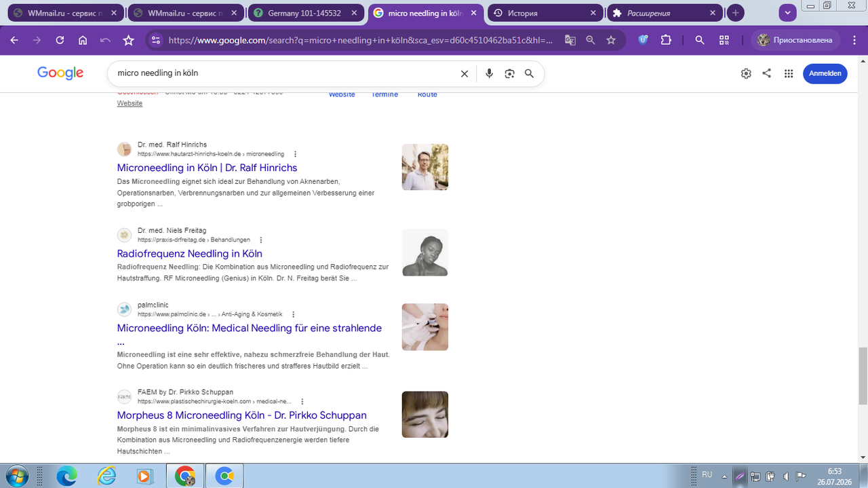This screenshot has width=868, height=488.
Task: Open the QR code toolbar icon
Action: [724, 40]
